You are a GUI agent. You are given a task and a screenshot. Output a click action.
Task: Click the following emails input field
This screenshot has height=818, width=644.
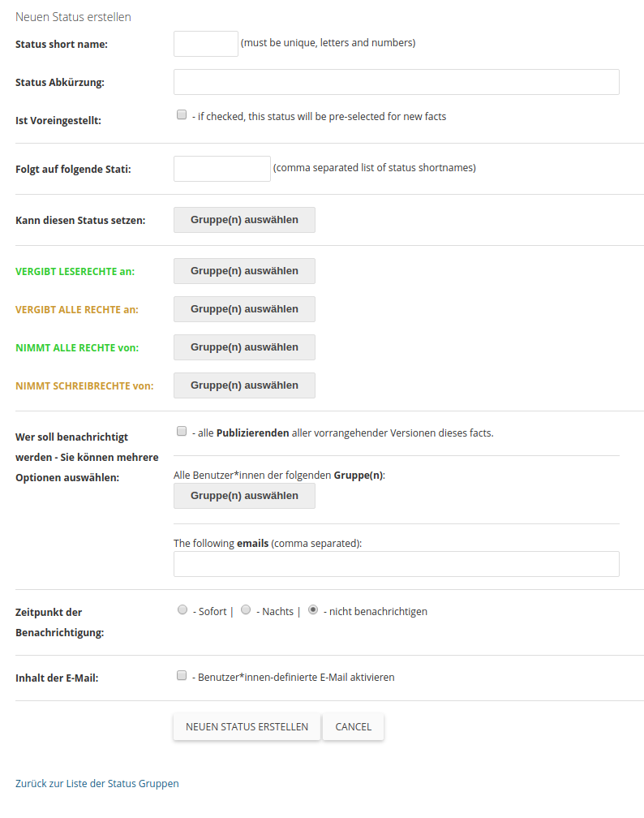pyautogui.click(x=397, y=564)
